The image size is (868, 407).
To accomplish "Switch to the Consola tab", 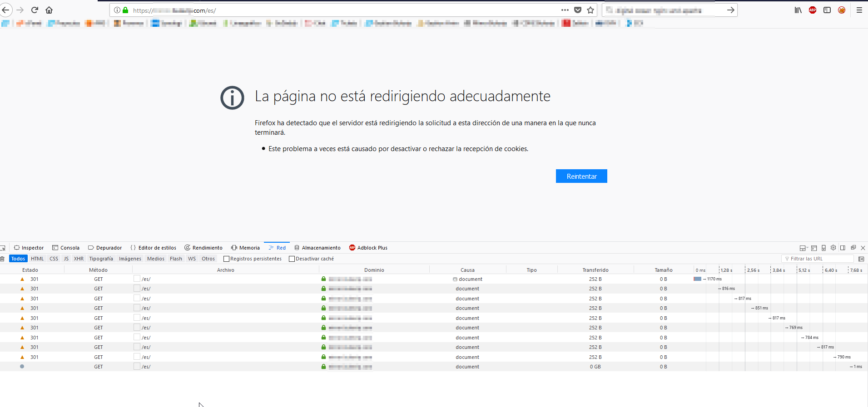I will pos(66,248).
